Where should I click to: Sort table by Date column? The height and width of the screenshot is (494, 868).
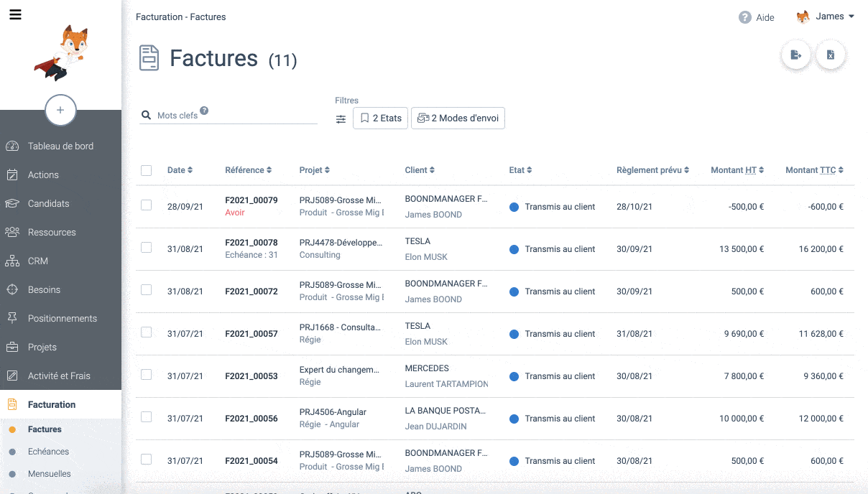pos(180,170)
